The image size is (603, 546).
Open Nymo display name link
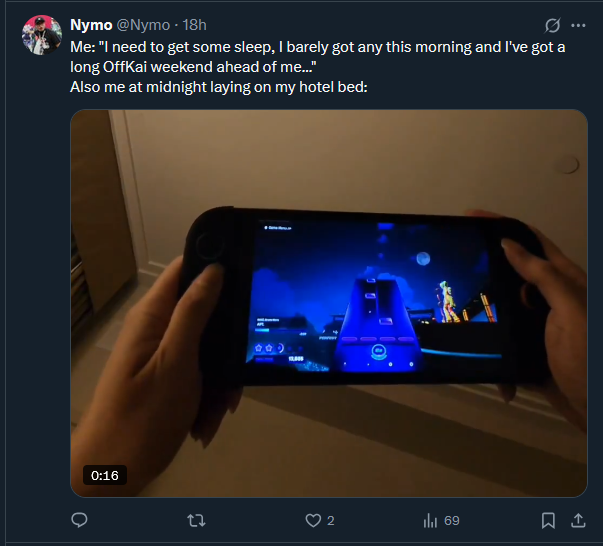(91, 25)
